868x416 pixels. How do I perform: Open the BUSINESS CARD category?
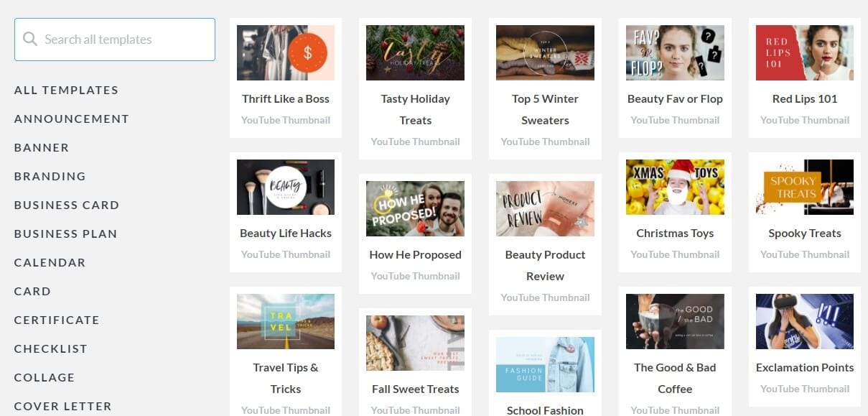[67, 205]
